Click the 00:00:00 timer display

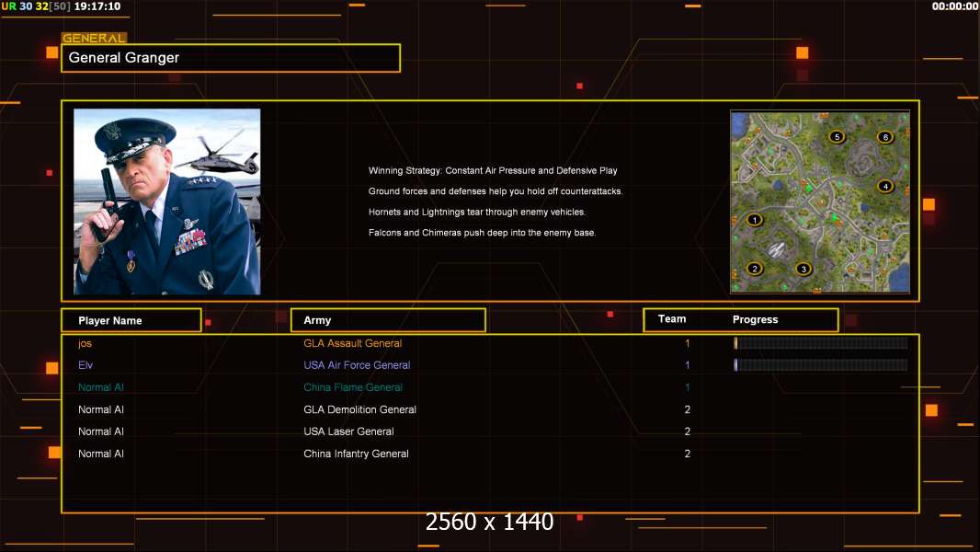pos(954,6)
